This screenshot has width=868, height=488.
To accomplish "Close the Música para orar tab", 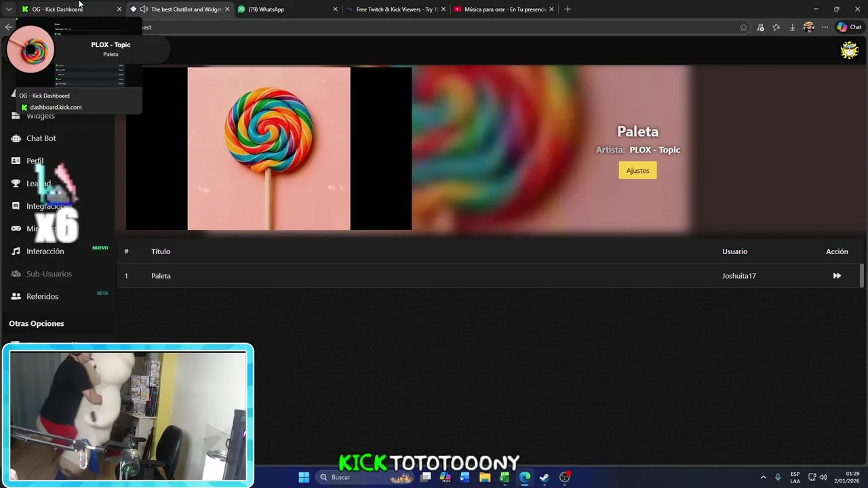I will tap(551, 9).
